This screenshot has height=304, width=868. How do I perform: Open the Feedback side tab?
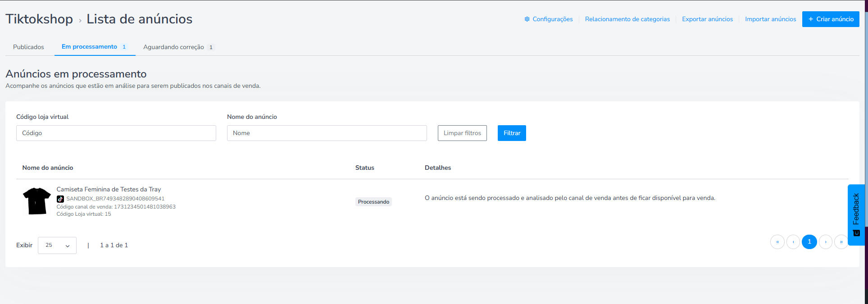(x=856, y=215)
